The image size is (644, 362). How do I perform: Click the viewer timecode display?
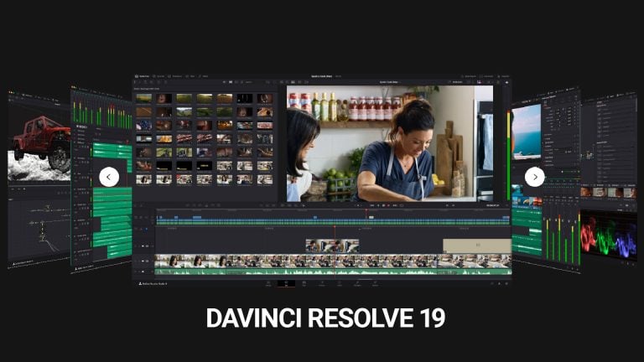[x=492, y=205]
